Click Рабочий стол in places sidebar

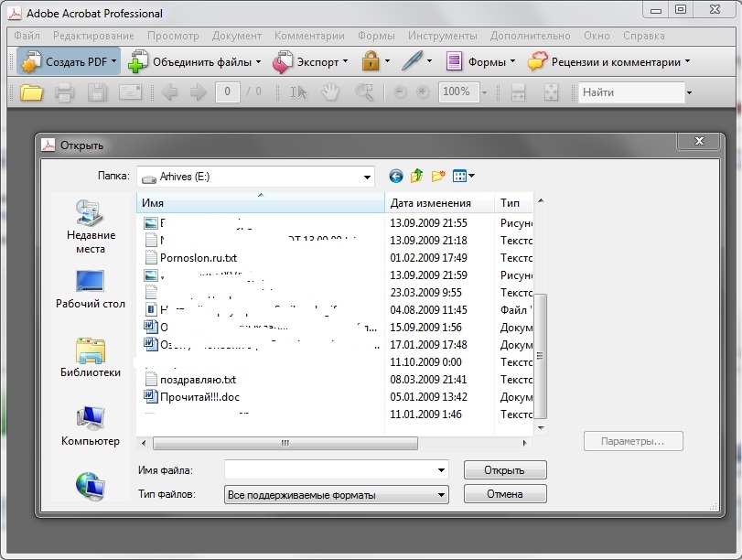click(x=91, y=289)
